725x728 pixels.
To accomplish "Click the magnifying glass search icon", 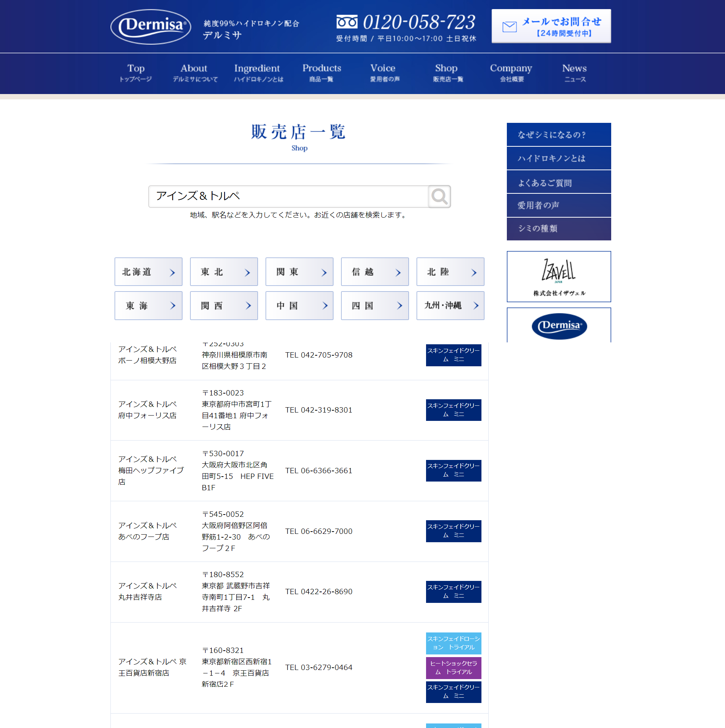I will pos(439,196).
